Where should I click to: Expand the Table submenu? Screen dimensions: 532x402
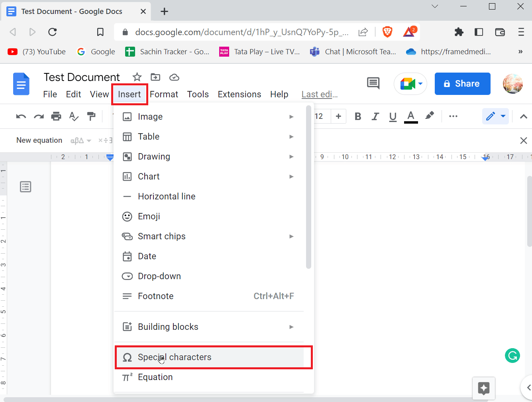(x=291, y=136)
